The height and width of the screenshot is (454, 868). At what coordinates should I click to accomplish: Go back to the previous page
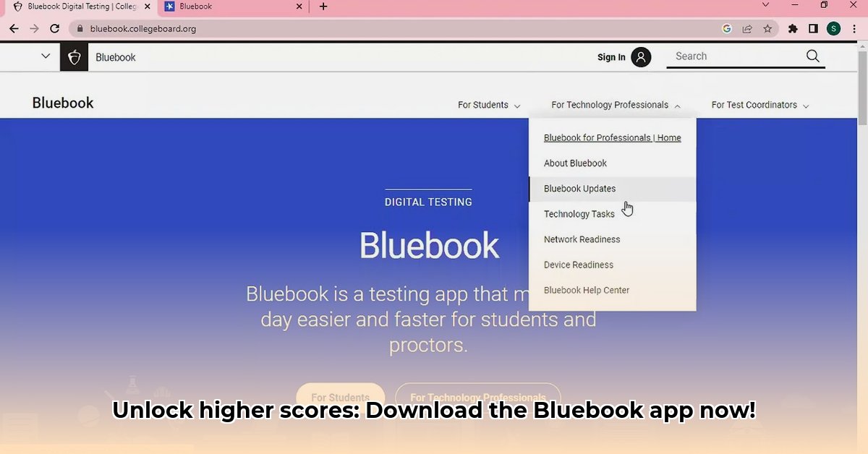click(x=14, y=29)
